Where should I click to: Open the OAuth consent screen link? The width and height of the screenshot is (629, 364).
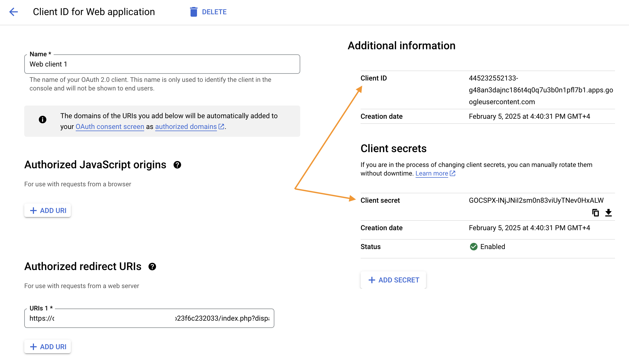coord(110,127)
